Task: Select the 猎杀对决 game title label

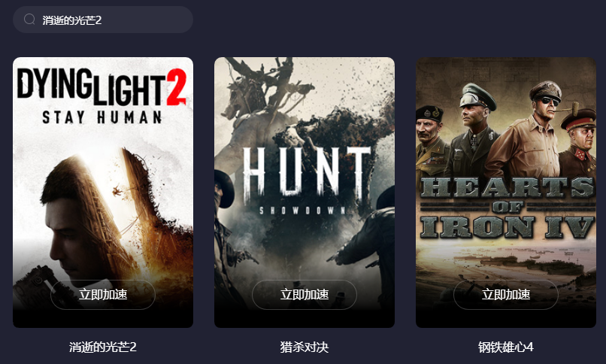Action: (x=305, y=347)
